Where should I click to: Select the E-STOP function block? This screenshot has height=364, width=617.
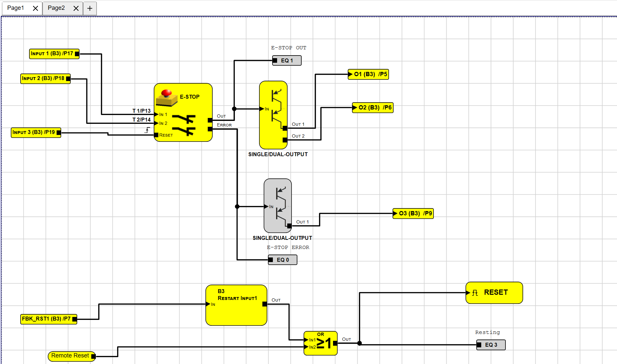(183, 113)
